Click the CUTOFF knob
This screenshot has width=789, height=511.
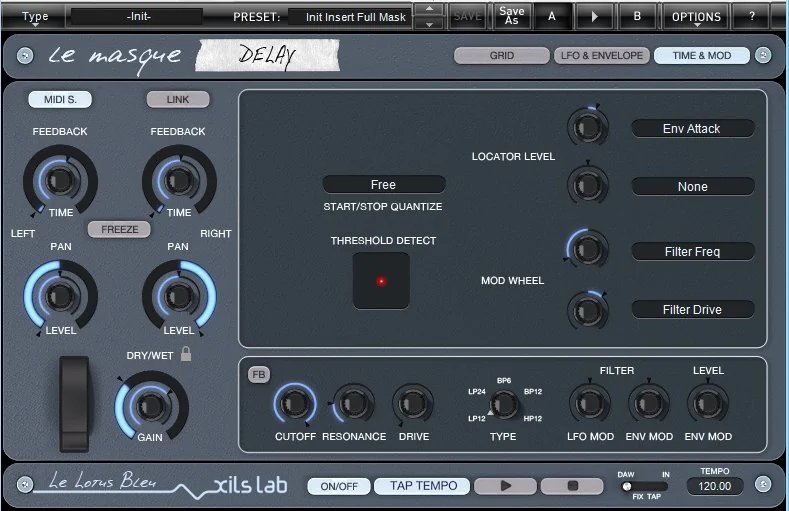[x=295, y=403]
